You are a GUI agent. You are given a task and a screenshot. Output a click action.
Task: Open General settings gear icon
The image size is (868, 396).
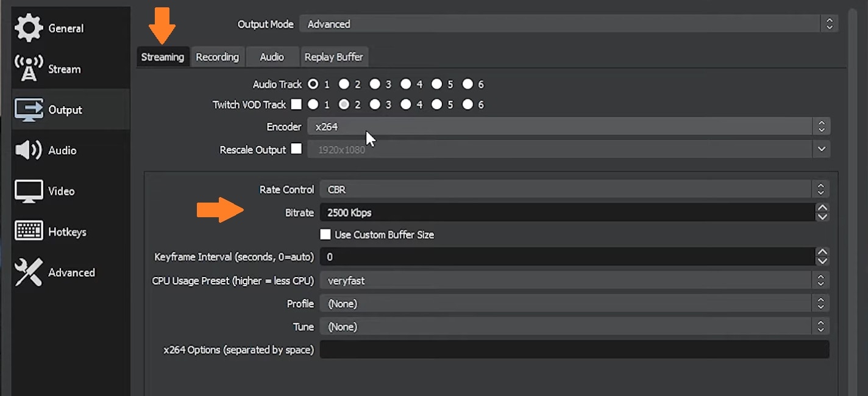click(x=29, y=28)
